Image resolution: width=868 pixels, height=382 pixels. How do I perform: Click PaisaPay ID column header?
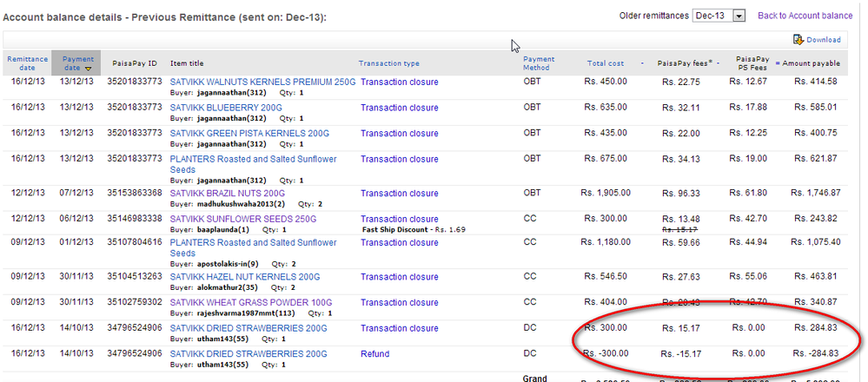[135, 63]
